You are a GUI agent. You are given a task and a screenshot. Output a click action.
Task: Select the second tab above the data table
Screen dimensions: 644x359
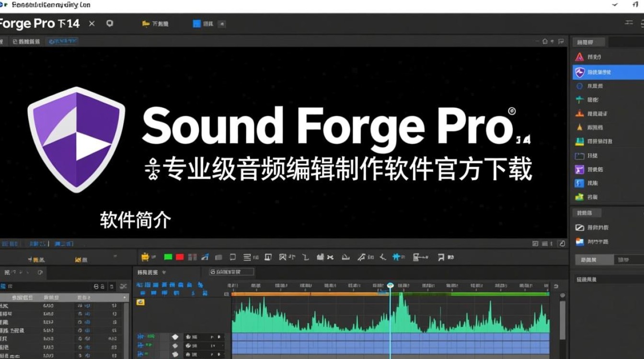point(36,243)
